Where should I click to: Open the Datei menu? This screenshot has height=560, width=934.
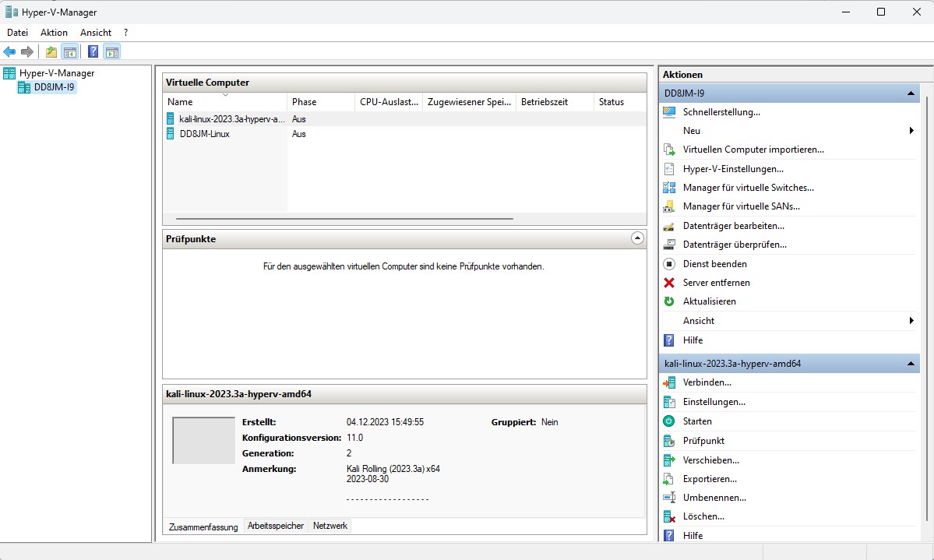point(17,33)
